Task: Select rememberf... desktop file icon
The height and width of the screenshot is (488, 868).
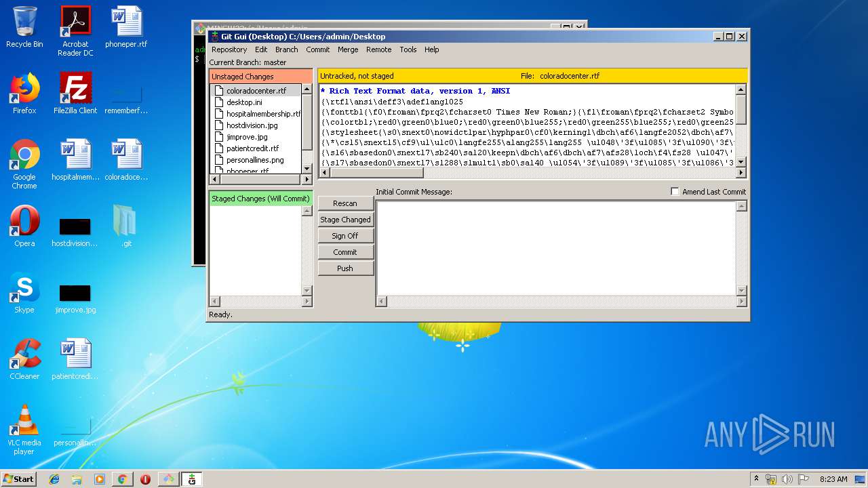Action: tap(126, 99)
